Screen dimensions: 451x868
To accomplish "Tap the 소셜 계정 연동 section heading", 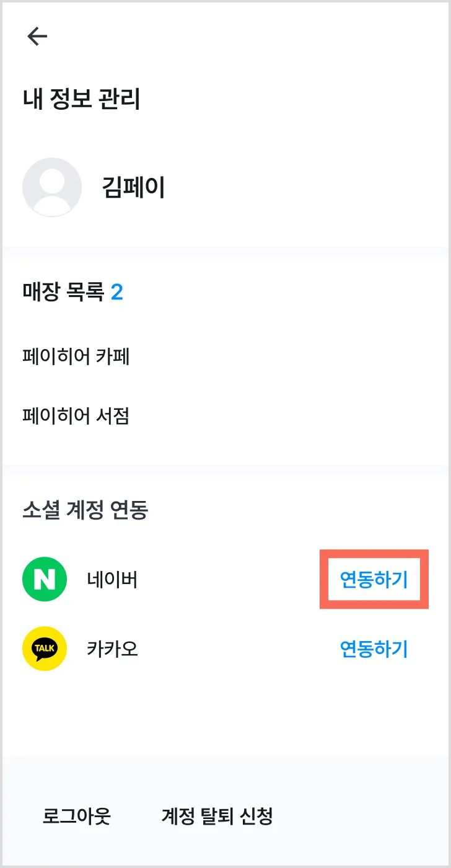I will pos(85,510).
